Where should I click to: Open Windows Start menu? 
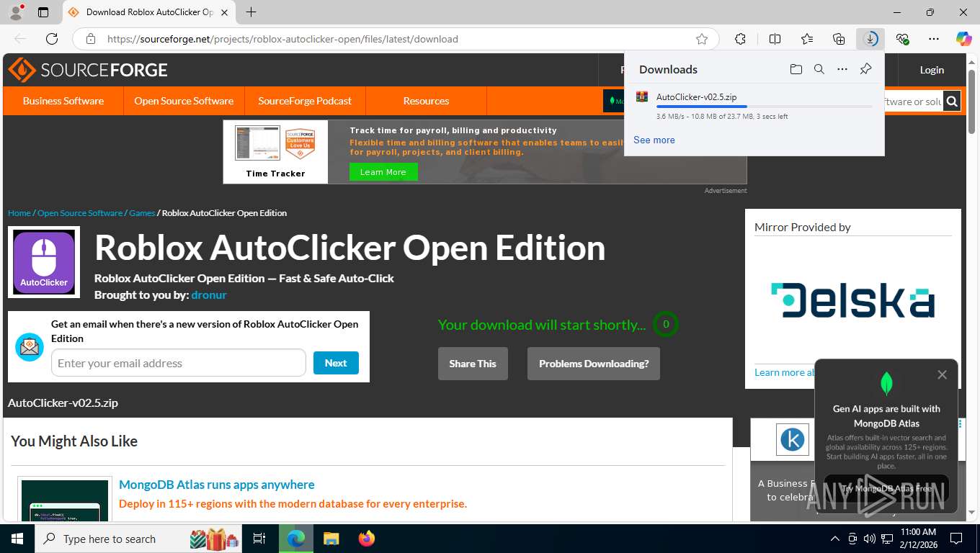[17, 539]
